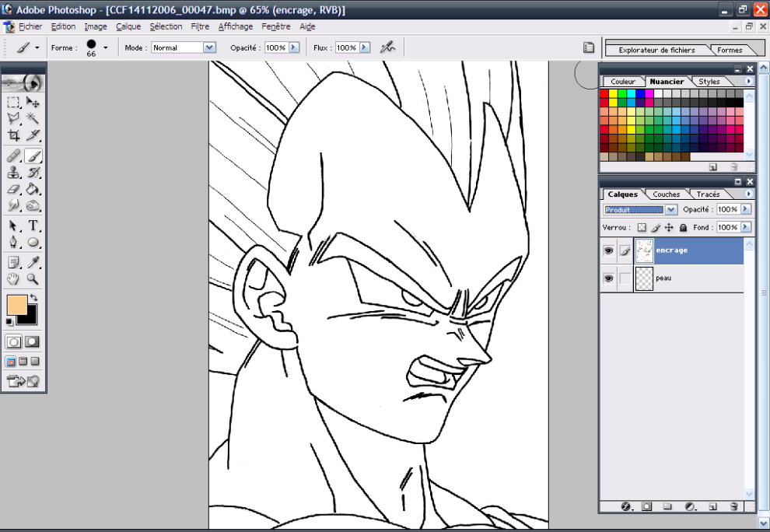Open the Flux slider arrow
The width and height of the screenshot is (770, 532).
pos(364,47)
